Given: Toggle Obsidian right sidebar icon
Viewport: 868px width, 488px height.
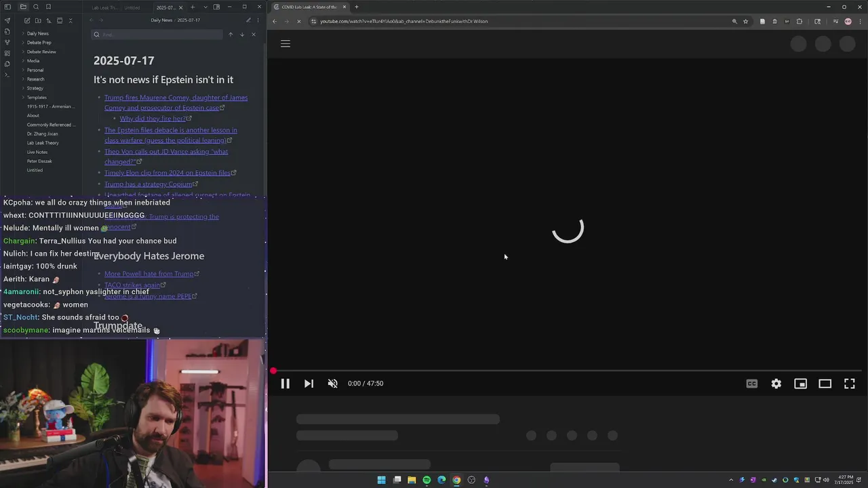Looking at the screenshot, I should coord(216,7).
